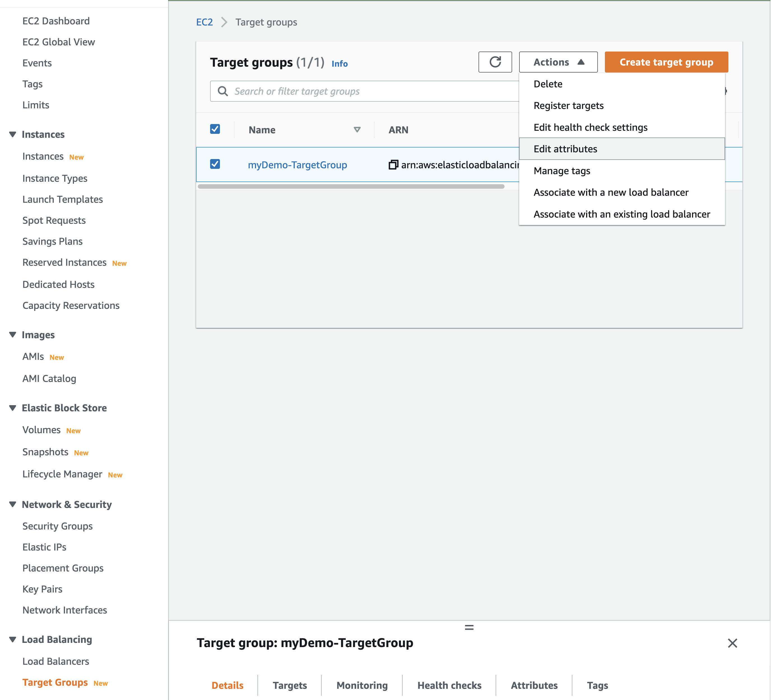The height and width of the screenshot is (700, 771).
Task: Open Limits in sidebar
Action: (x=36, y=105)
